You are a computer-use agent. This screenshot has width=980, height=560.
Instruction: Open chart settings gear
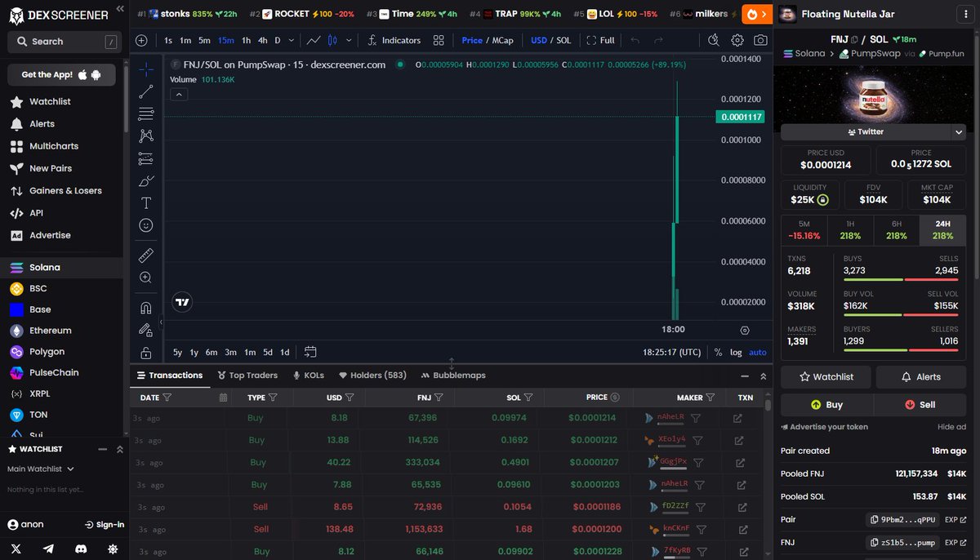[737, 40]
